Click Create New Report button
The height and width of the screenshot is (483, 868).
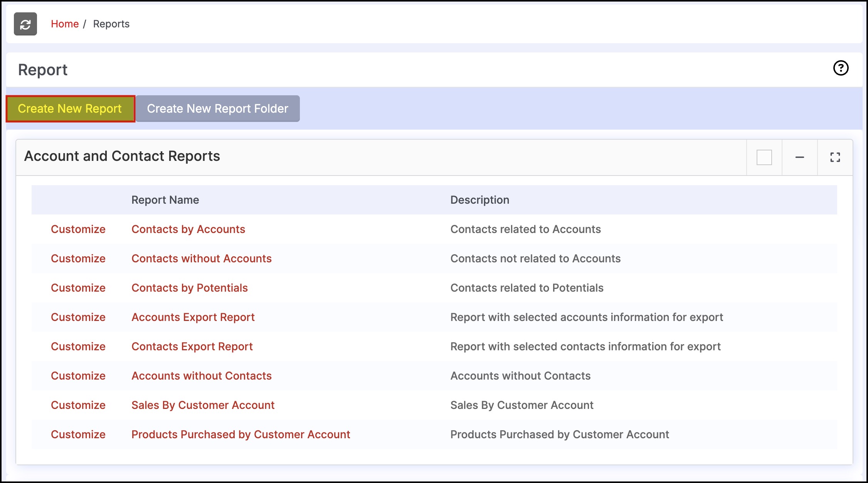(70, 109)
